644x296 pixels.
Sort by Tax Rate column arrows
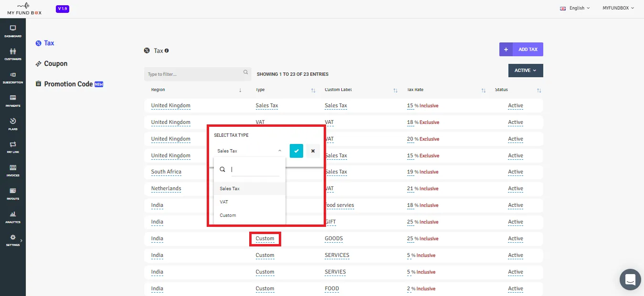[484, 90]
